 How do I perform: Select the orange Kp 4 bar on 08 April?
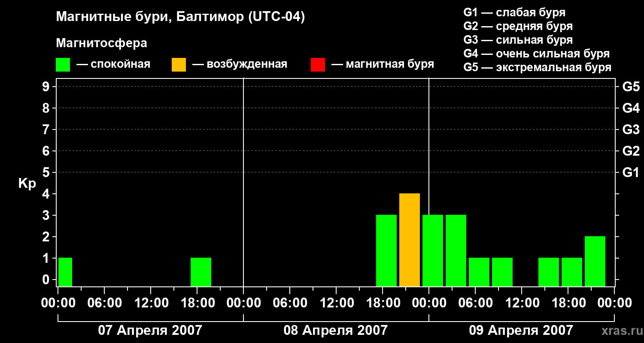point(410,240)
